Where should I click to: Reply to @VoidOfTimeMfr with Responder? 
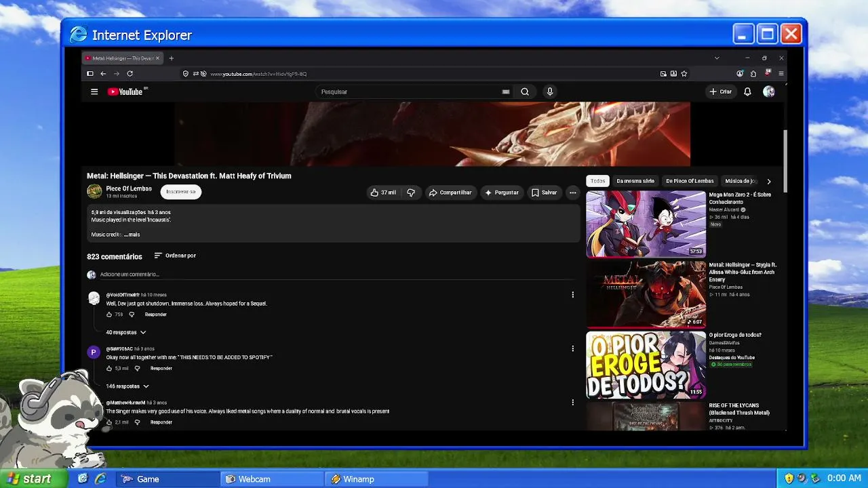point(155,314)
